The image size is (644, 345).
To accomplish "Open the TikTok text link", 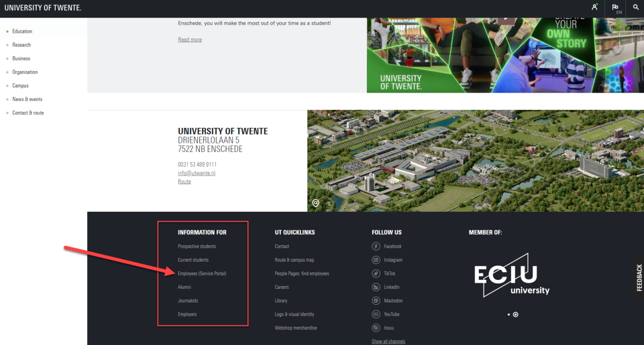I will [x=390, y=273].
